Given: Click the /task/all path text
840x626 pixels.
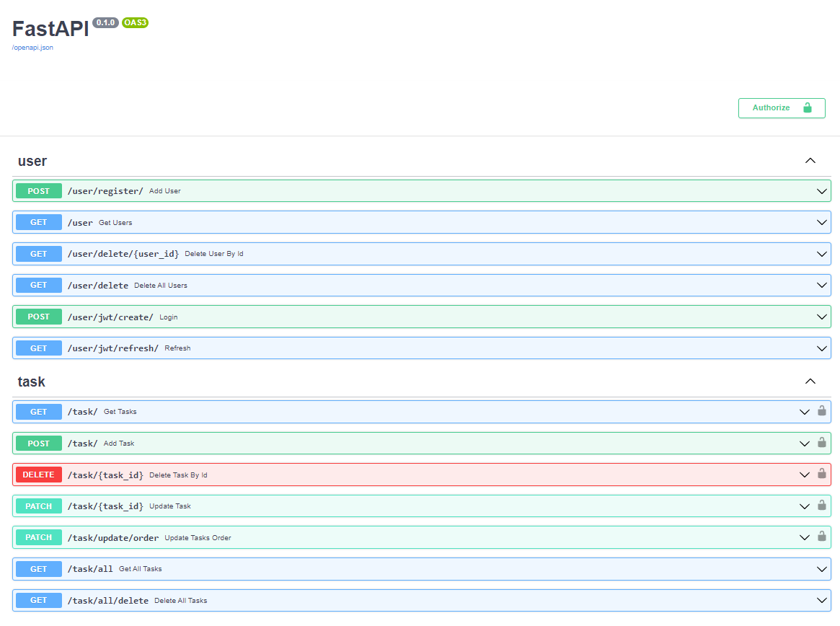Looking at the screenshot, I should pos(90,569).
